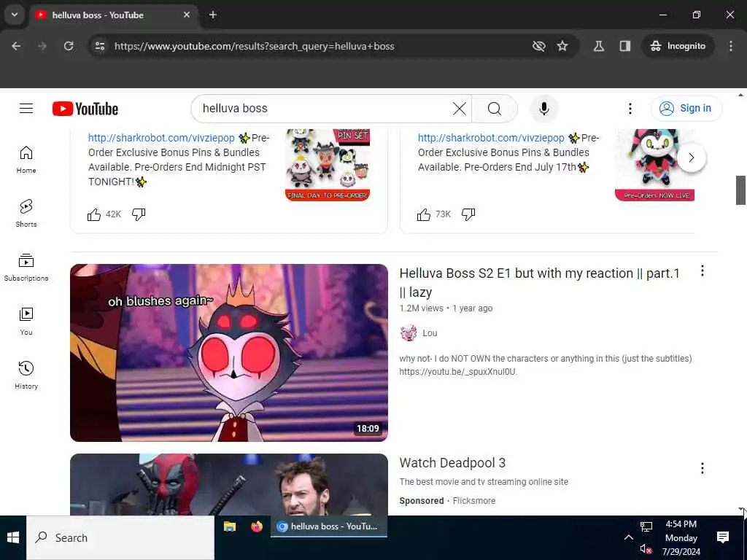Go to the YouTube logo home link

(x=85, y=109)
